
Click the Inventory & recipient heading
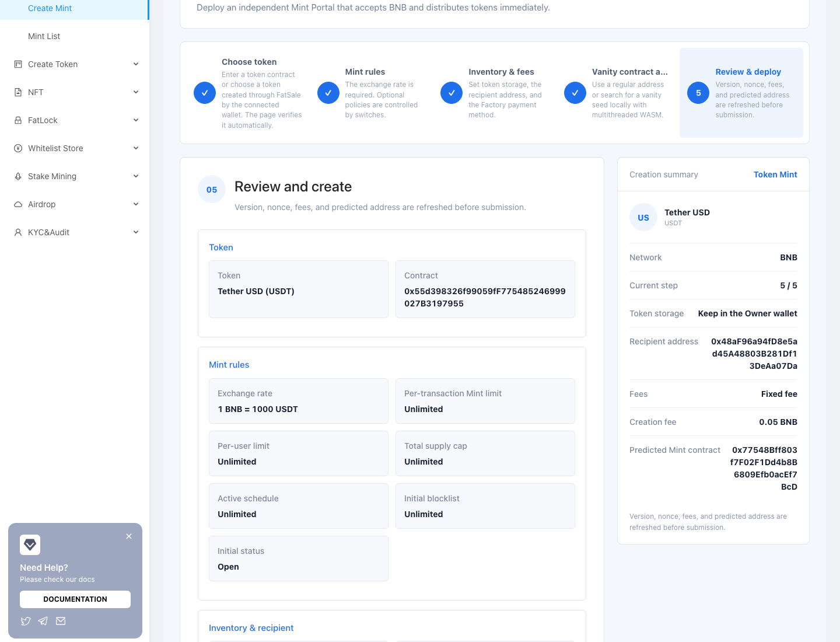[x=251, y=628]
